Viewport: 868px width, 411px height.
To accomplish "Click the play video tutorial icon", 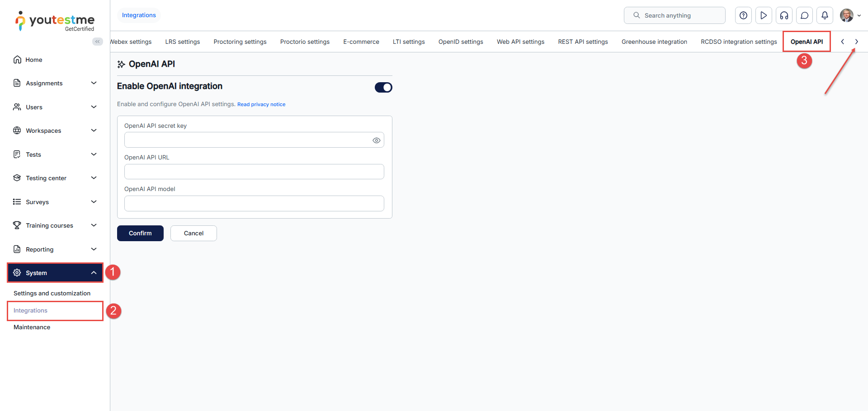I will 764,15.
